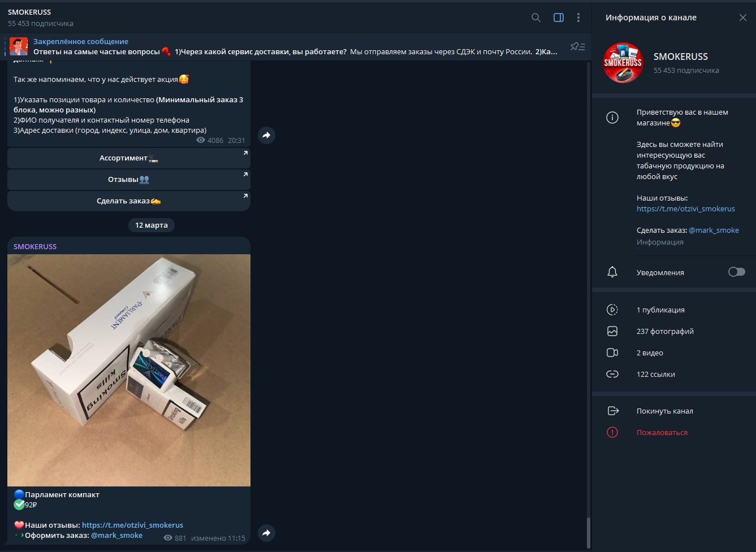
Task: Forward the message with order instructions
Action: (x=266, y=135)
